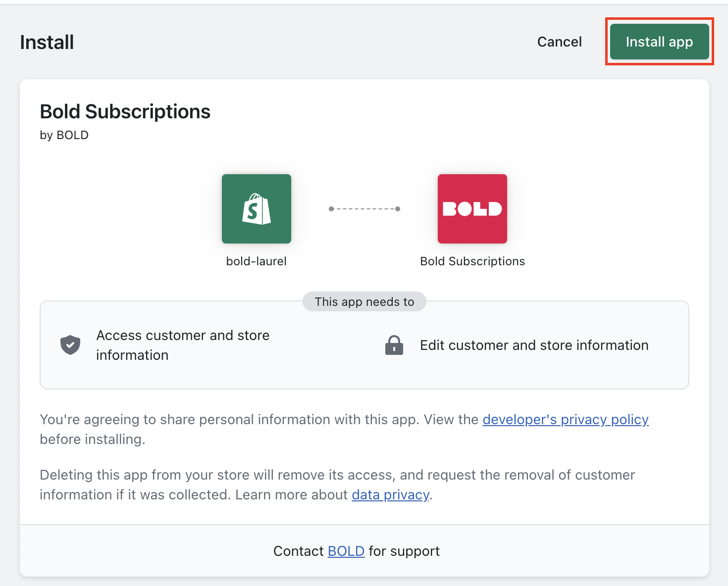This screenshot has width=728, height=586.
Task: Open the data privacy link
Action: pos(390,495)
